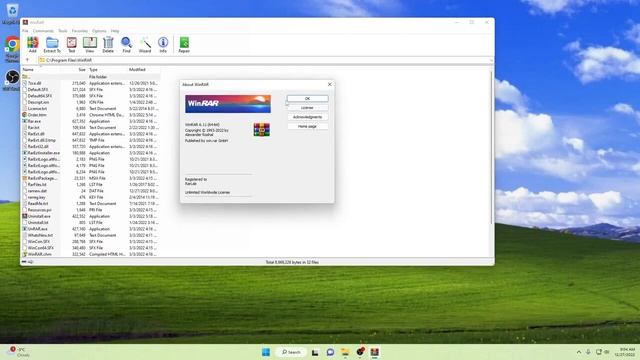Select the ReadMe.txt file row
640x360 pixels.
[90, 203]
